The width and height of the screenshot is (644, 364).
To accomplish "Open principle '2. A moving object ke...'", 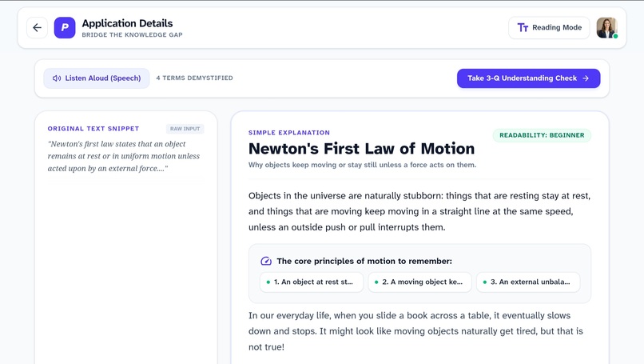I will 419,282.
